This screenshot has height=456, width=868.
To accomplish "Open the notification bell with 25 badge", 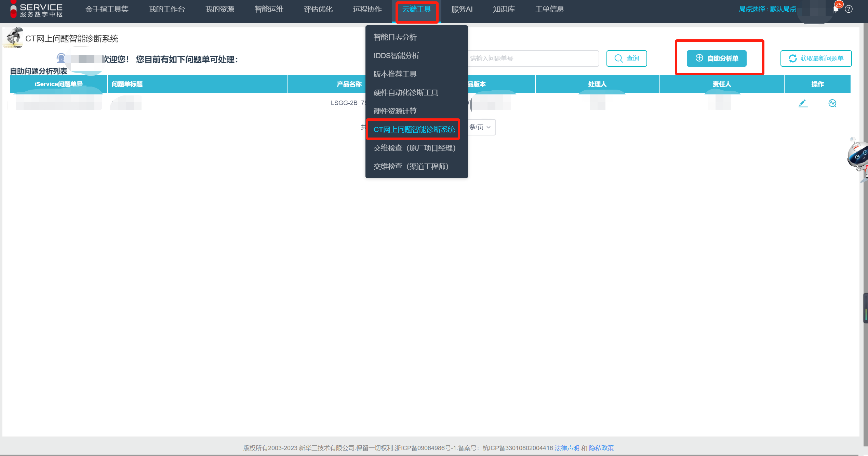I will click(x=836, y=9).
